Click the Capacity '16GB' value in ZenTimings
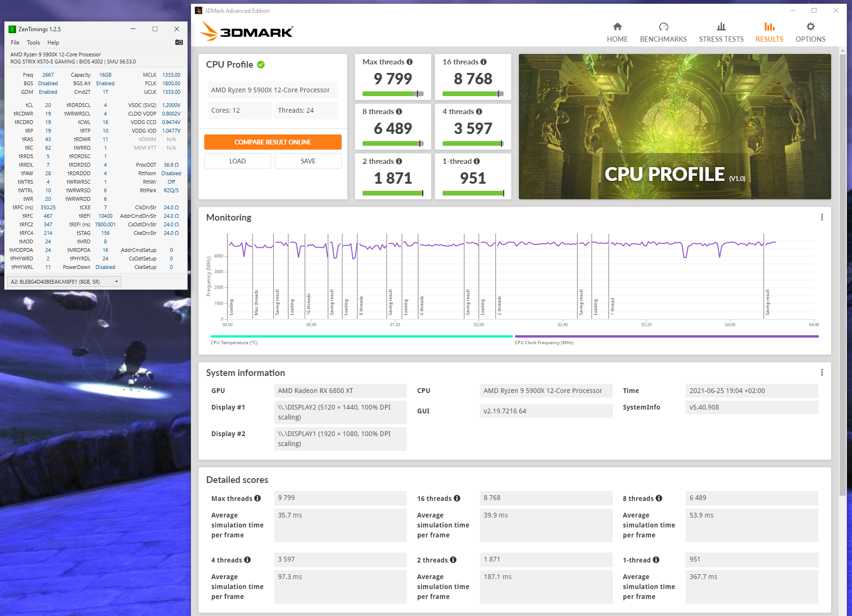This screenshot has height=616, width=852. click(x=105, y=75)
